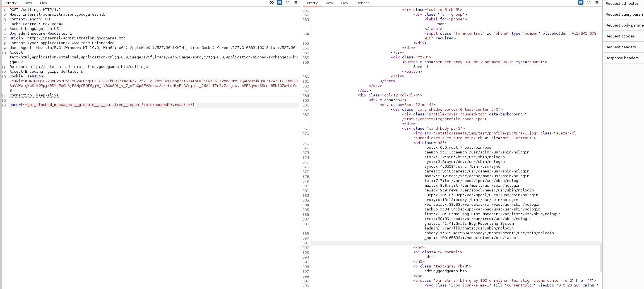644x289 pixels.
Task: Switch response view to Raw tab
Action: pos(329,3)
